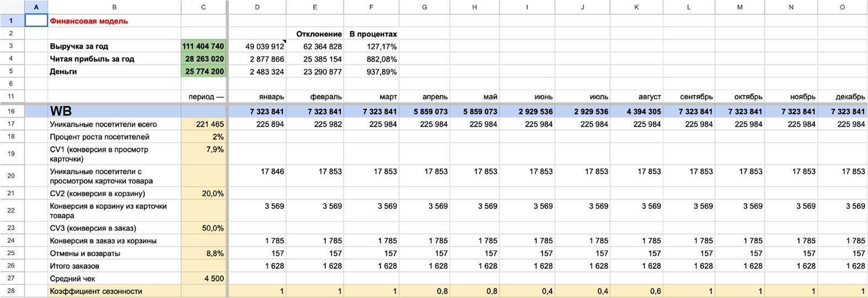Click the column O header
Viewport: 868px width, 298px height.
pyautogui.click(x=842, y=7)
